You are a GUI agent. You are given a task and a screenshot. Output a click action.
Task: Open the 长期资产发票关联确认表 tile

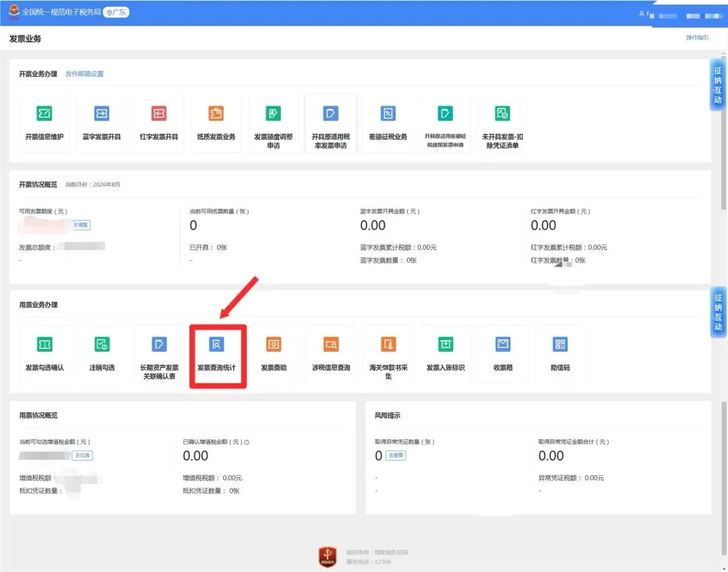tap(159, 354)
